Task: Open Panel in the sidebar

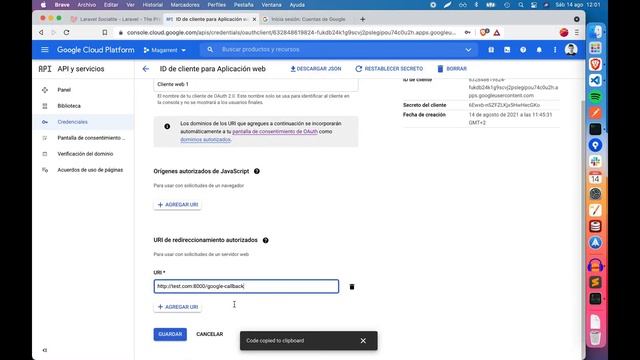Action: point(83,90)
